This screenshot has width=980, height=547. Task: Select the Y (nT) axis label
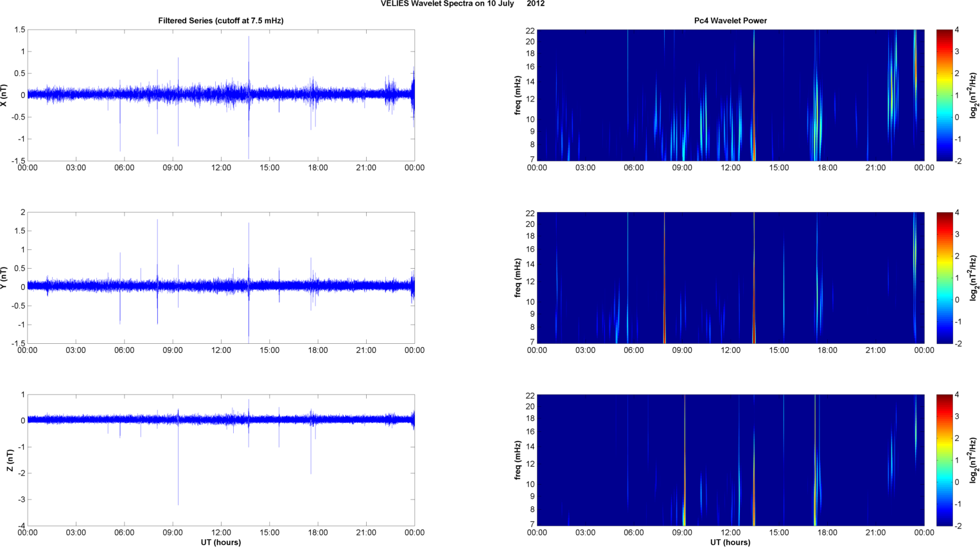pos(4,278)
